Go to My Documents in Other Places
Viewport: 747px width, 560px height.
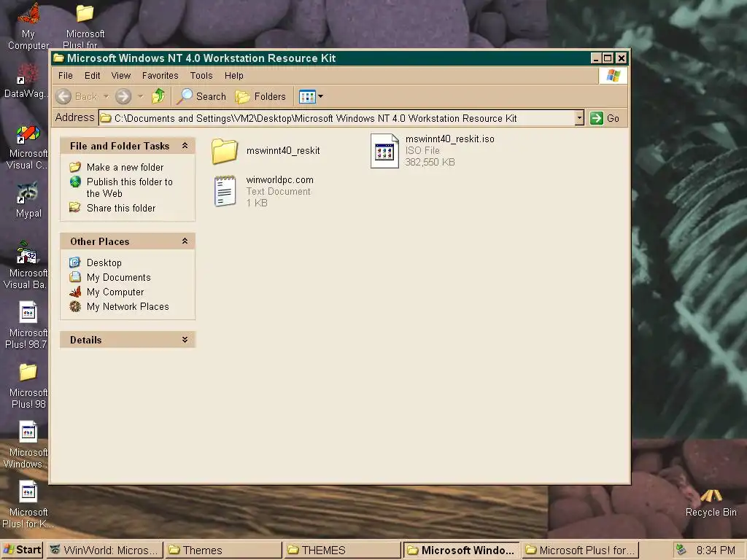click(x=119, y=278)
